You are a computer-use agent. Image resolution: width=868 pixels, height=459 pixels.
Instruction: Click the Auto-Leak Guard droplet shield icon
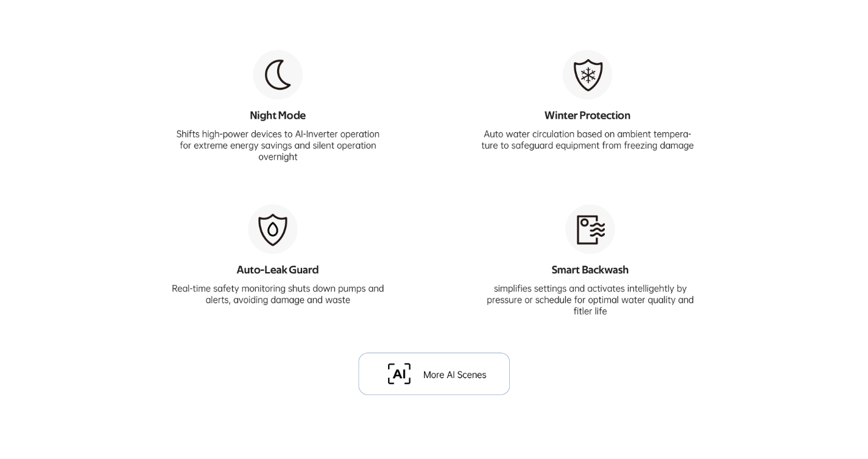(273, 229)
